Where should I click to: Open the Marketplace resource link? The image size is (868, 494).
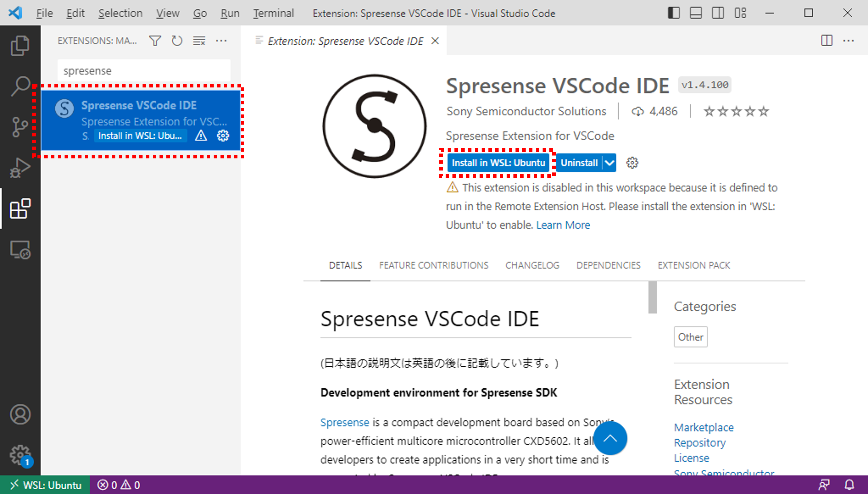point(704,427)
